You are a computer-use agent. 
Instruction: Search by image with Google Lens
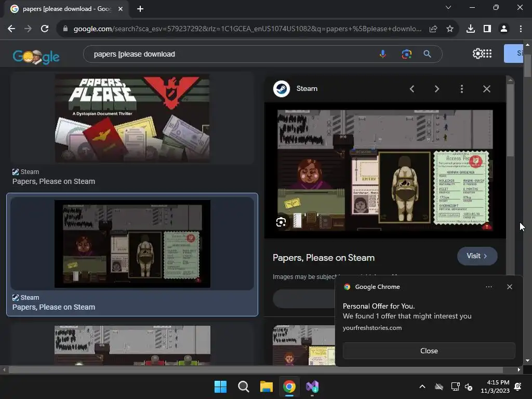pyautogui.click(x=406, y=54)
